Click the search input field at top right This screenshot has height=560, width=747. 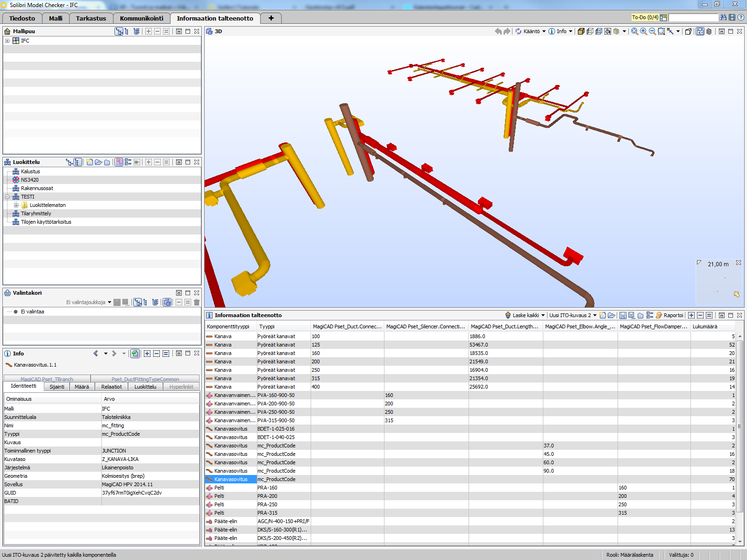[693, 17]
